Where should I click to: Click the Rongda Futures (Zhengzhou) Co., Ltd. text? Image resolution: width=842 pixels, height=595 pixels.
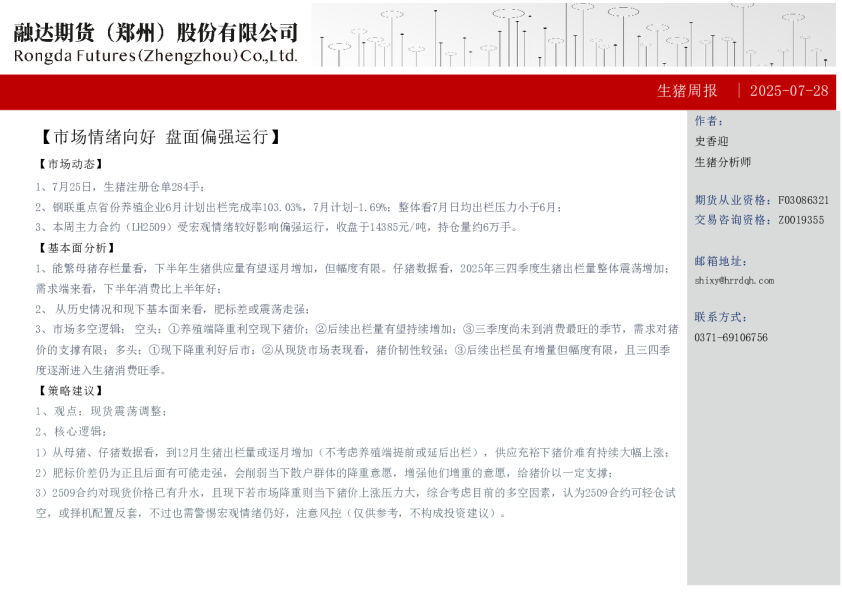[x=156, y=56]
